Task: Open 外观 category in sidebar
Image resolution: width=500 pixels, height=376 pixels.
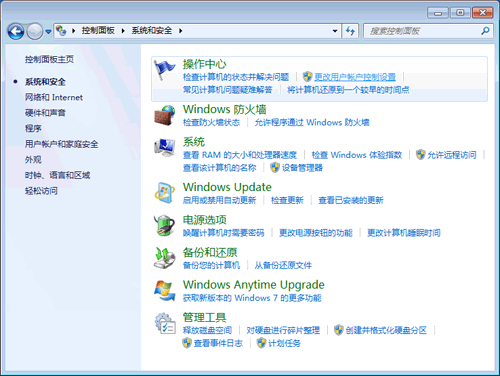Action: (33, 160)
